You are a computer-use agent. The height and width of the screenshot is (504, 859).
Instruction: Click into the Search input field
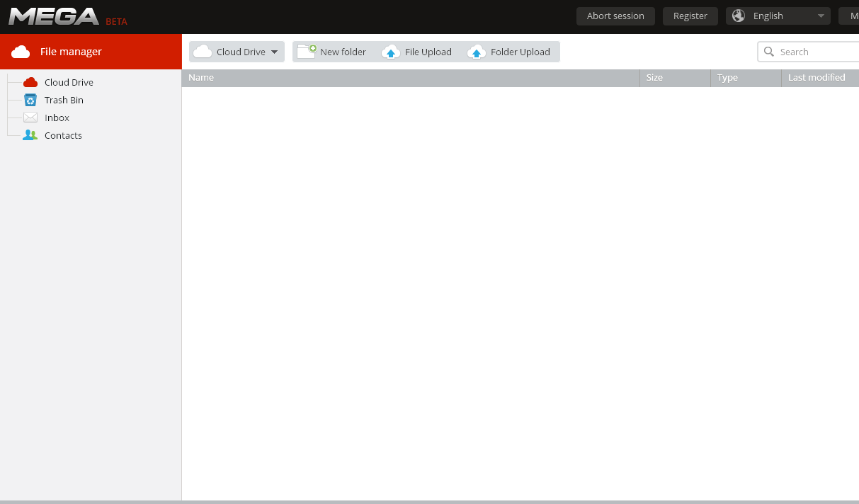click(x=809, y=52)
